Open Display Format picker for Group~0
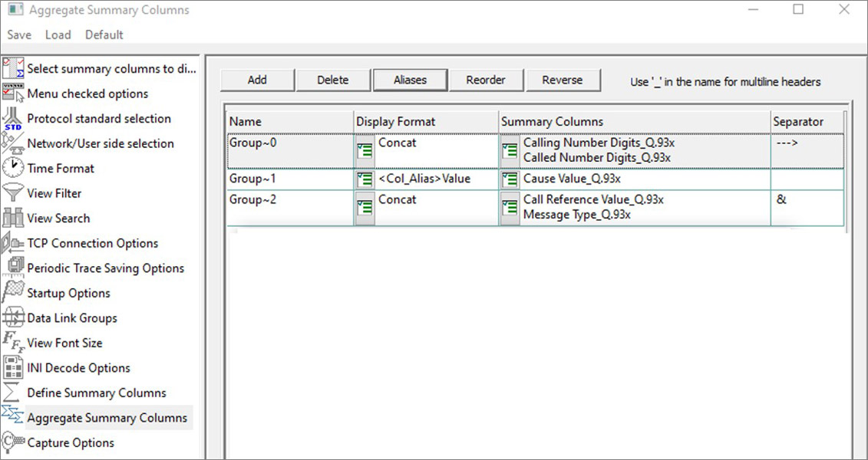The image size is (868, 460). pos(365,151)
